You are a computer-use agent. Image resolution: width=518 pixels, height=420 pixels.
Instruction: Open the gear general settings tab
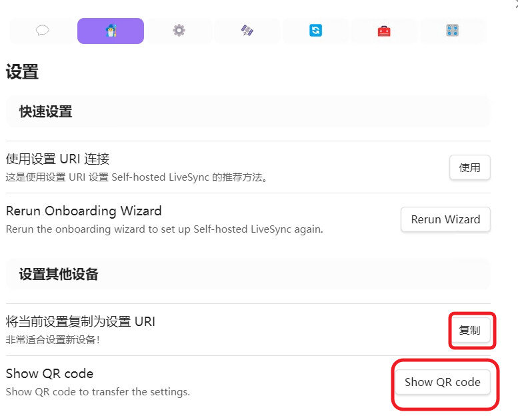[x=179, y=31]
